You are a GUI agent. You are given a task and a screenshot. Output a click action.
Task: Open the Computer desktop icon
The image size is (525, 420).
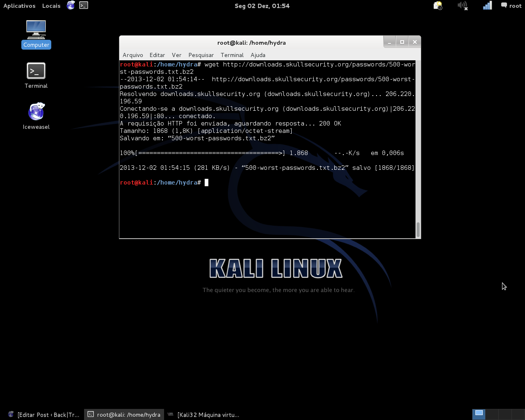[x=36, y=34]
